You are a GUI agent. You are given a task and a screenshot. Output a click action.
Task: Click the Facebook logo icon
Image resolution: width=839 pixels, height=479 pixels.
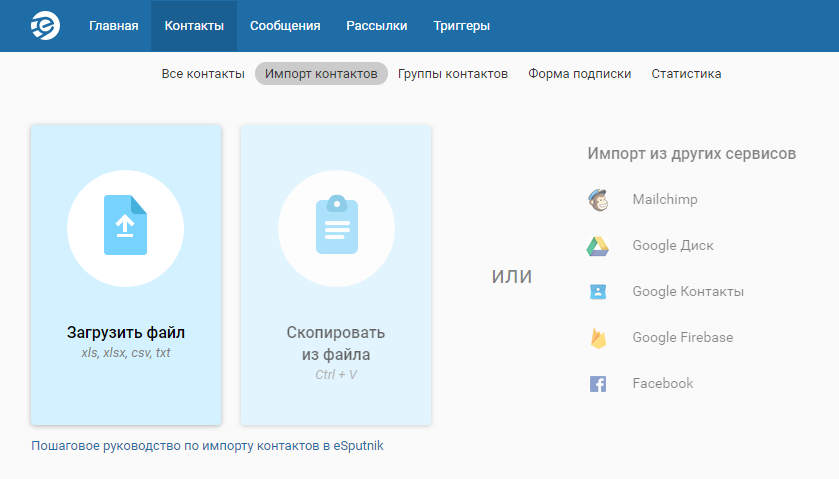598,384
